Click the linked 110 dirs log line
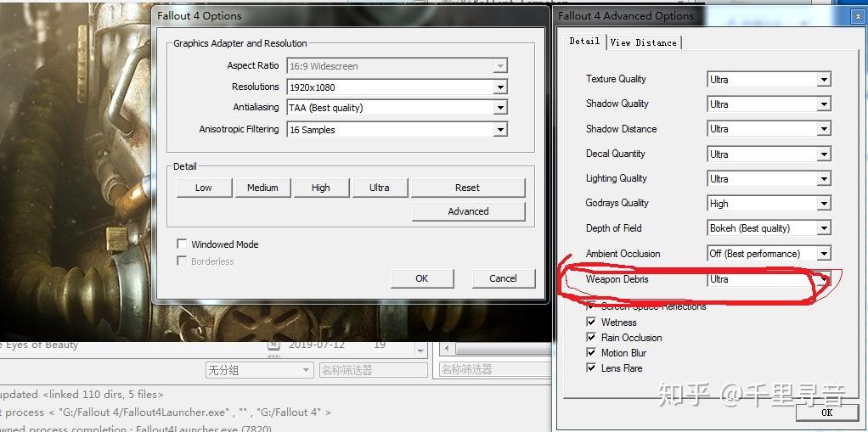The image size is (868, 432). point(82,395)
